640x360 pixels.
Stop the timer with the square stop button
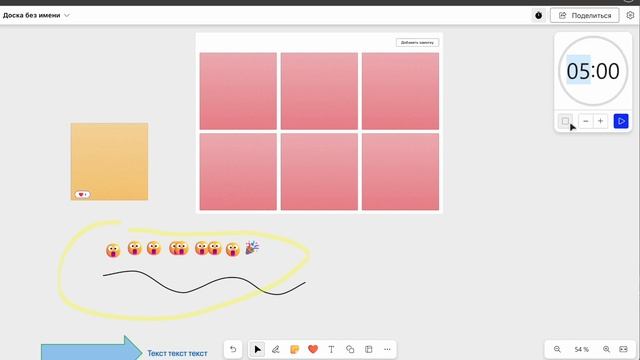565,121
